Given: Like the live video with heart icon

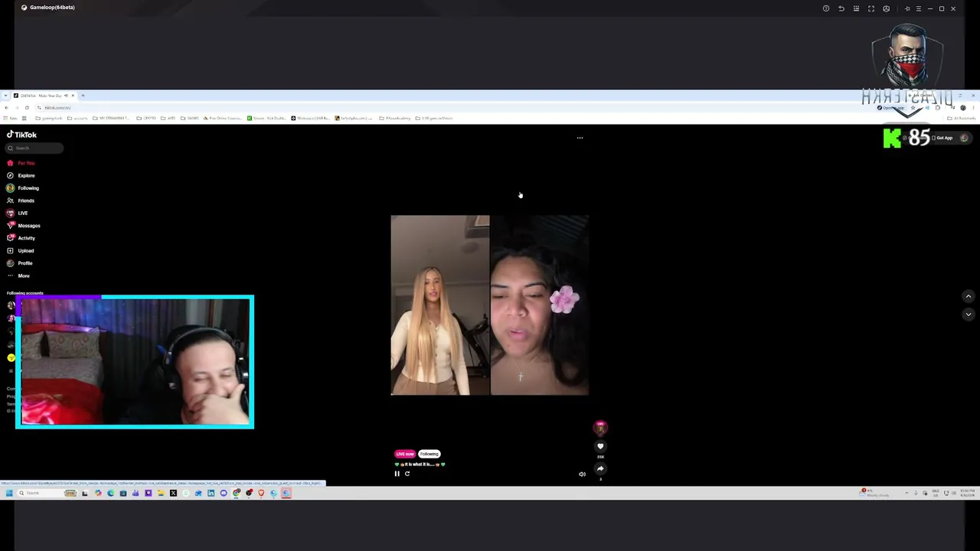Looking at the screenshot, I should [600, 446].
